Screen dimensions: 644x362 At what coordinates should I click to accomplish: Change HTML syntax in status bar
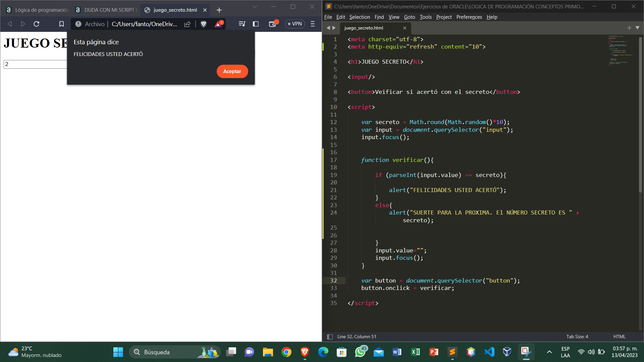click(619, 337)
